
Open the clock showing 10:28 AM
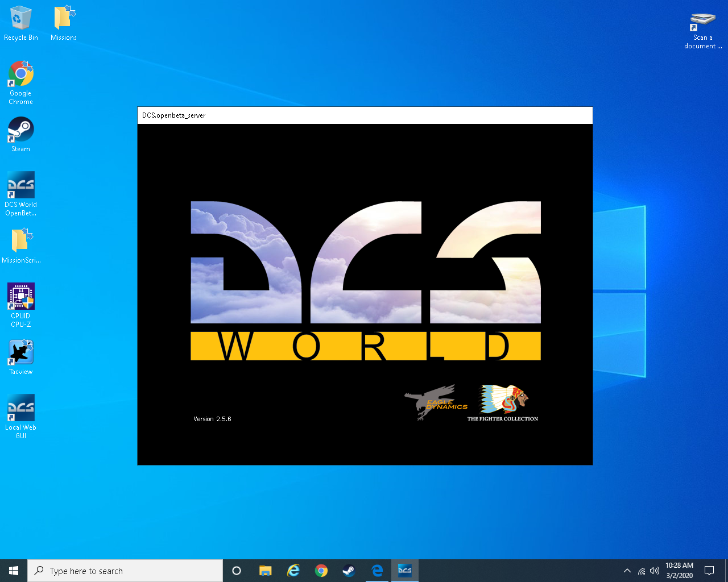coord(679,571)
